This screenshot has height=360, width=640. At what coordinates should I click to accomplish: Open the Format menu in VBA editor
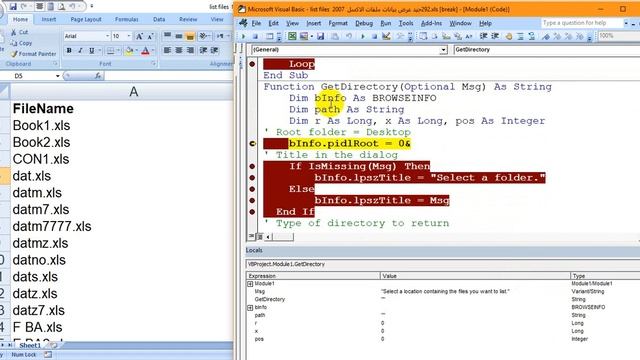click(x=338, y=23)
